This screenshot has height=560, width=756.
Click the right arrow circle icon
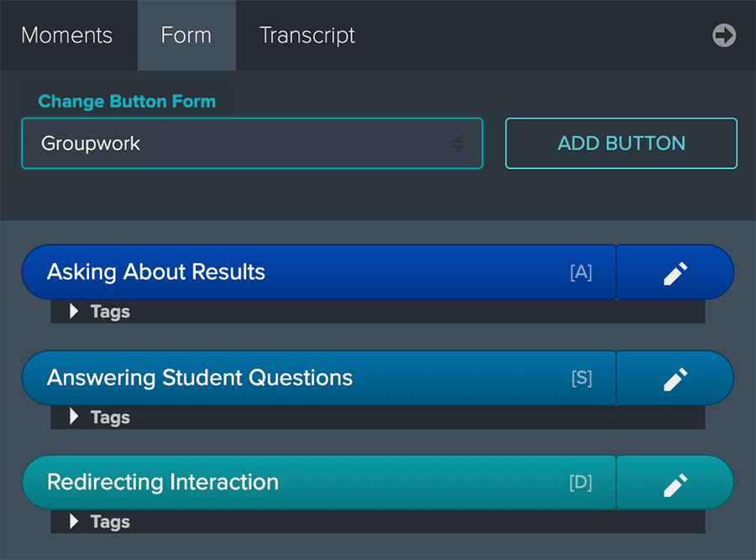pyautogui.click(x=724, y=35)
